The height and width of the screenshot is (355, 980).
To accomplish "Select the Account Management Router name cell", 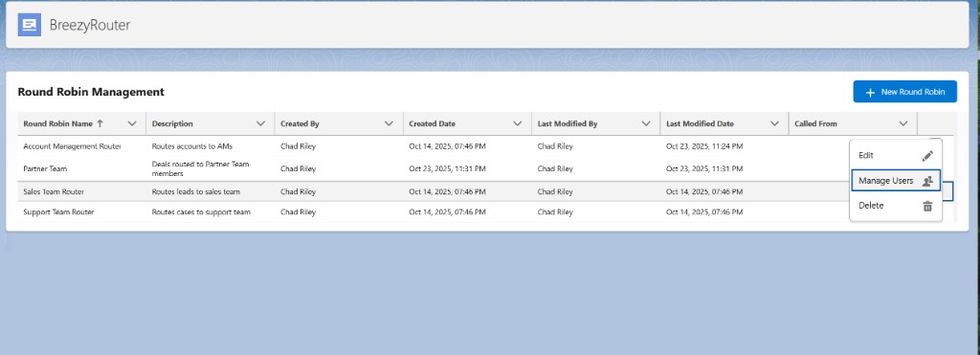I will [x=73, y=146].
